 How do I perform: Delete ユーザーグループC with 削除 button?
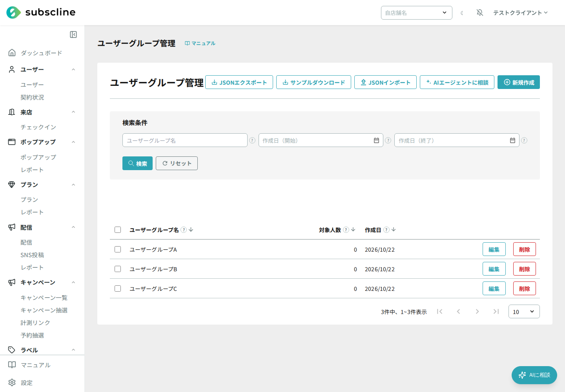coord(525,289)
